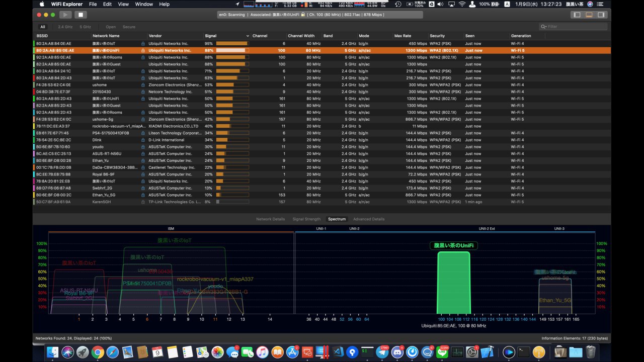Select the rockrobo-vacuum network row

(x=322, y=126)
